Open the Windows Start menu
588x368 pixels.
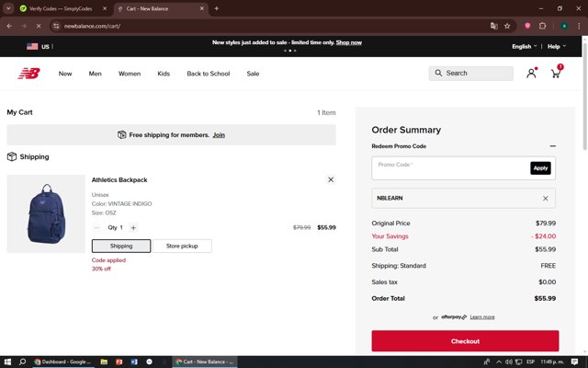tap(7, 362)
